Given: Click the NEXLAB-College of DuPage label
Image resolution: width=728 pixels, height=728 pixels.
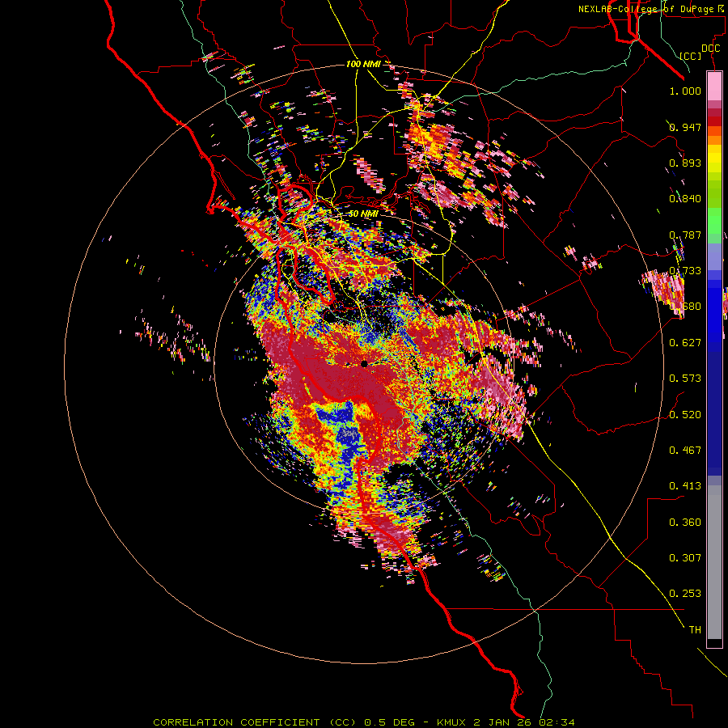Looking at the screenshot, I should pyautogui.click(x=653, y=9).
